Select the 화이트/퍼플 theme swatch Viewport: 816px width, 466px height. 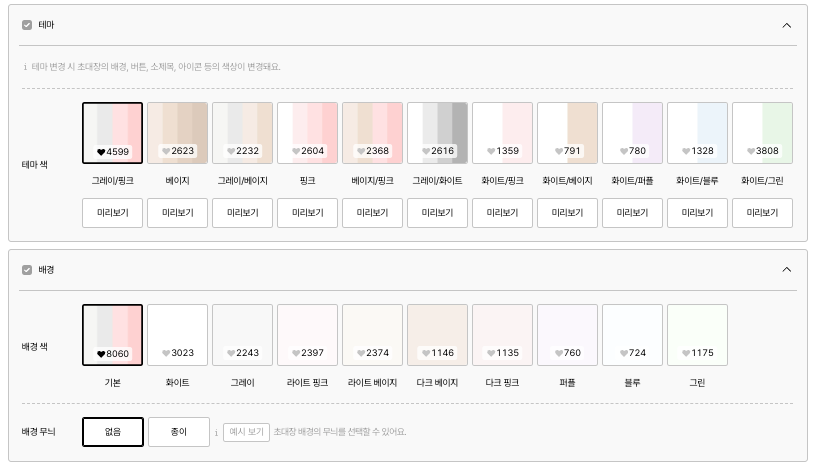[632, 133]
